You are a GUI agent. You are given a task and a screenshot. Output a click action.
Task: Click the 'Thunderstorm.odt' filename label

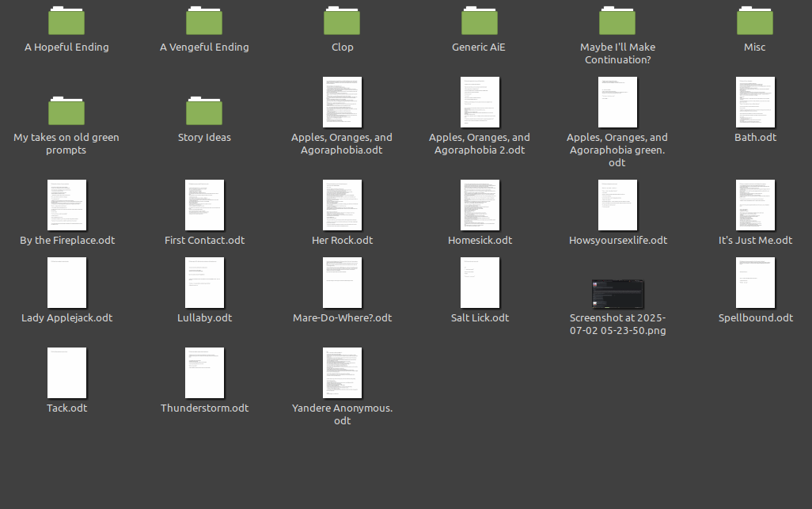click(x=204, y=408)
